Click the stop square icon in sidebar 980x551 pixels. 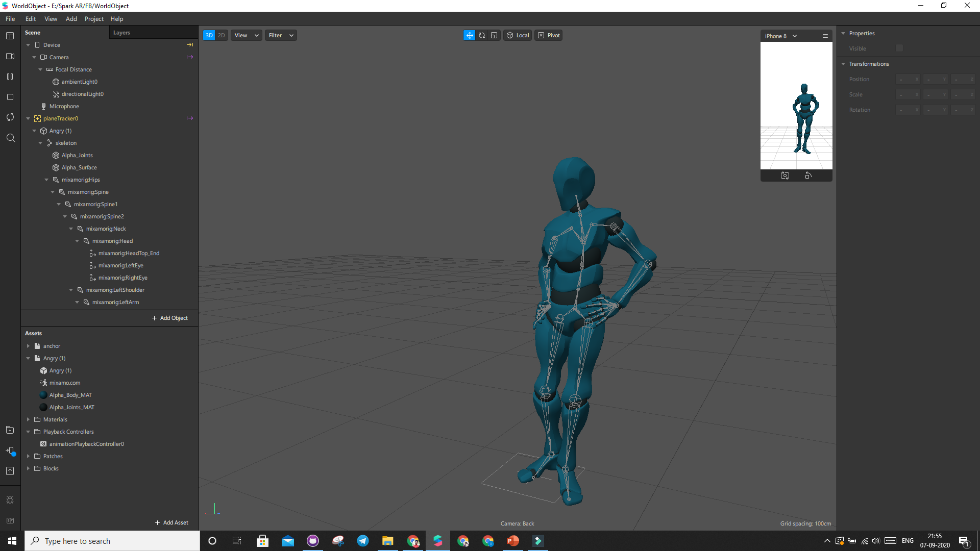10,97
